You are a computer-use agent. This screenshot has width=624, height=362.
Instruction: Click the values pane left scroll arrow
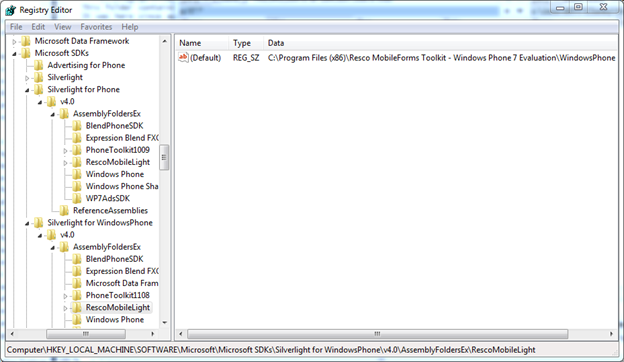tap(181, 334)
